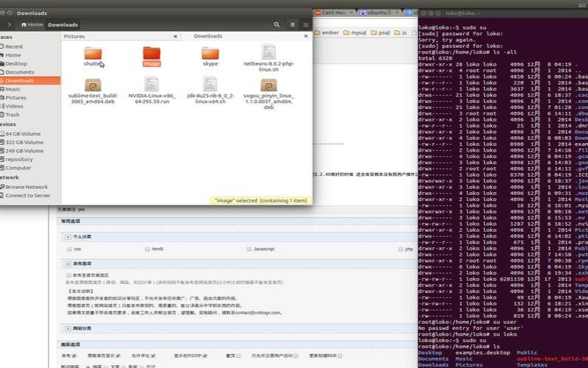Collapse the 个人分类 section

tap(68, 237)
